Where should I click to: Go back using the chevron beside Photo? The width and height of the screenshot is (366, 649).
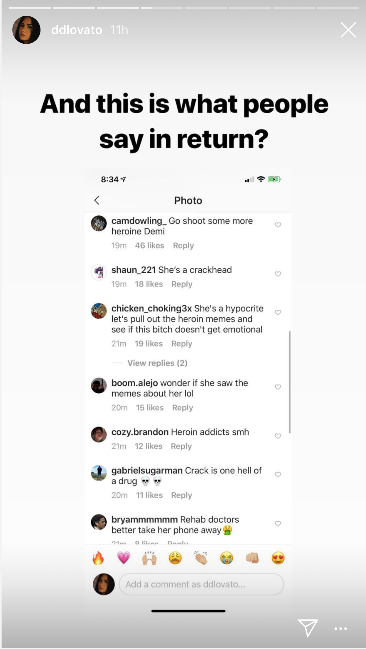97,200
